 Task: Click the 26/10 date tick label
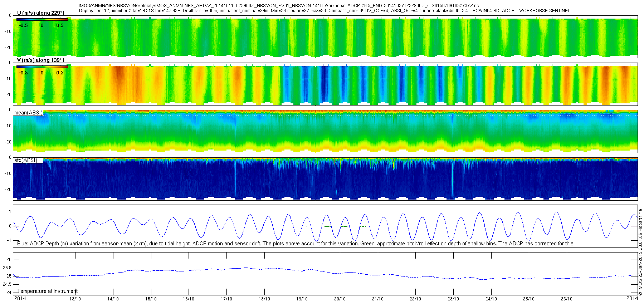[x=567, y=299]
